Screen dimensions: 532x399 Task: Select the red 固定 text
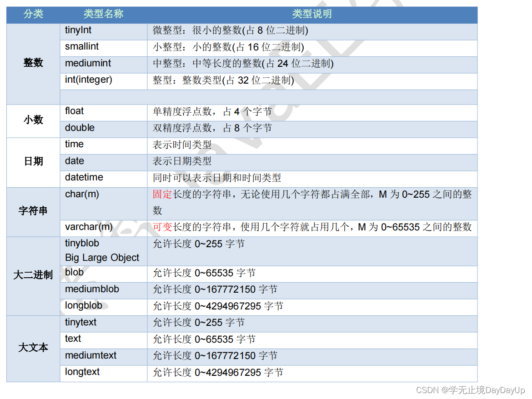[x=162, y=194]
